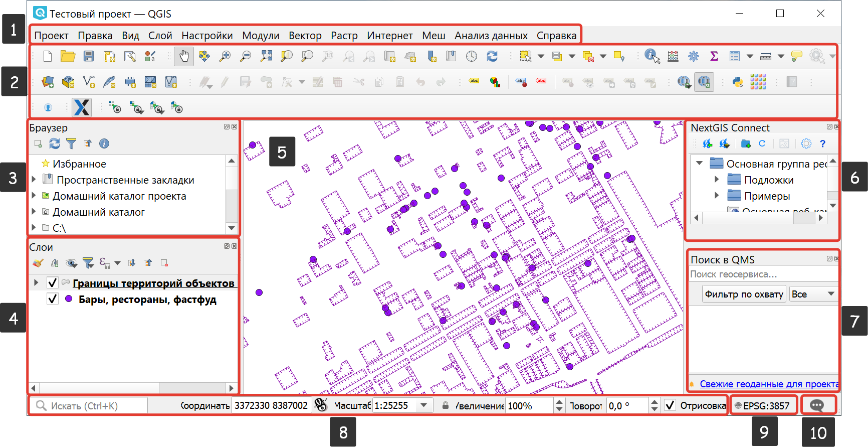Toggle visibility of Границы территорий объектов layer
Image resolution: width=868 pixels, height=447 pixels.
52,283
